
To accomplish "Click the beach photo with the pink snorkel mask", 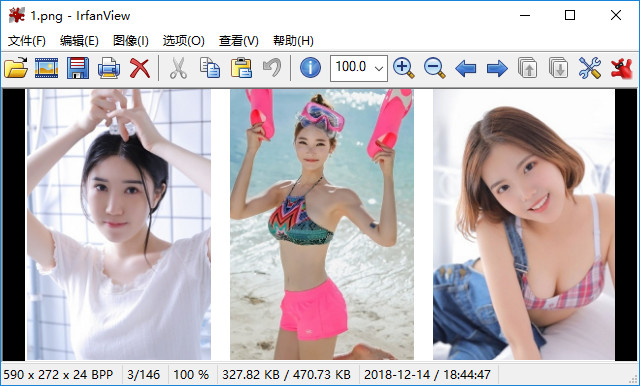I will (x=322, y=224).
